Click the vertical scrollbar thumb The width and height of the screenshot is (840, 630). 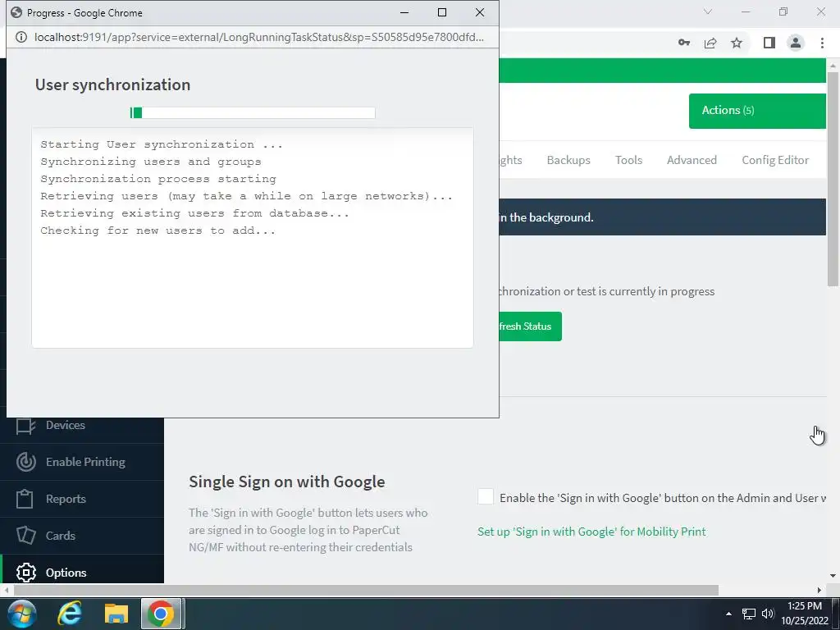tap(832, 178)
